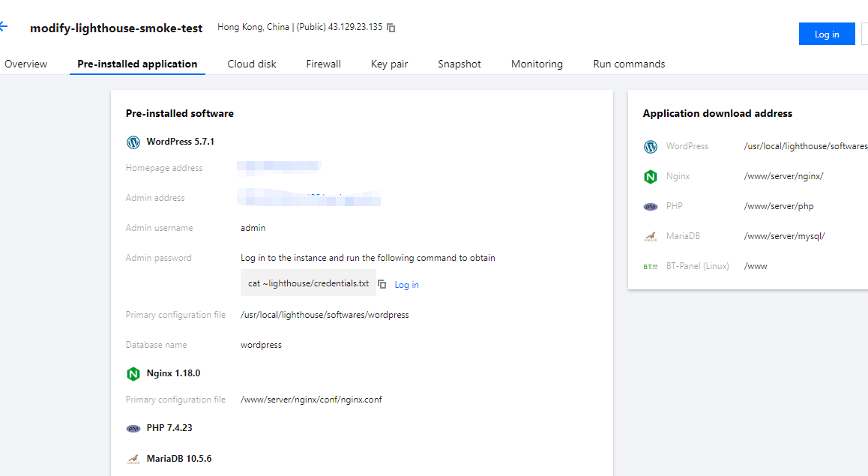Click the /www/server/php download path

(x=779, y=206)
